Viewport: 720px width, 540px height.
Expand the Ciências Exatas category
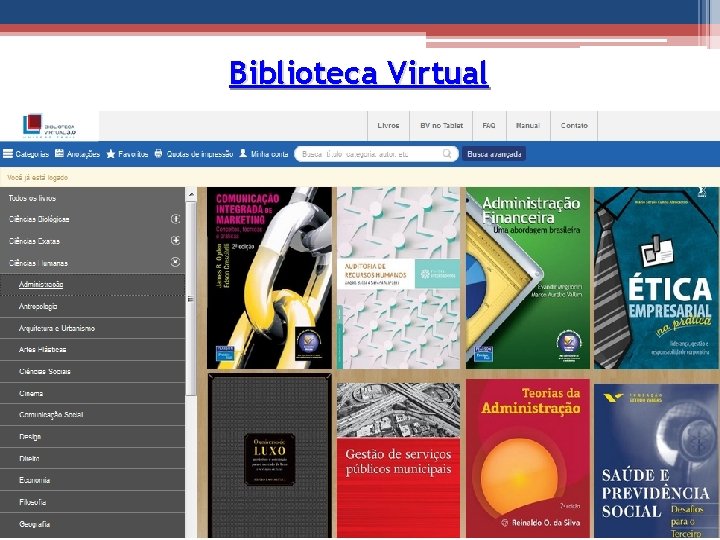pyautogui.click(x=175, y=240)
